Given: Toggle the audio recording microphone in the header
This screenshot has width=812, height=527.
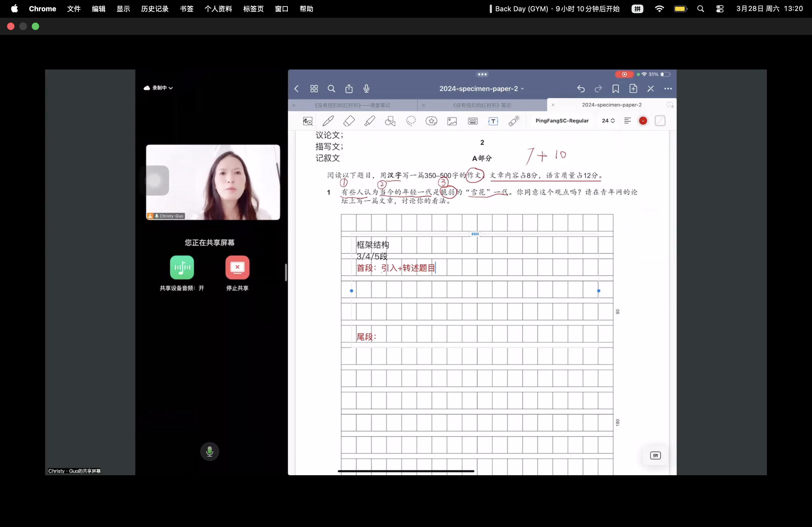Looking at the screenshot, I should (366, 89).
